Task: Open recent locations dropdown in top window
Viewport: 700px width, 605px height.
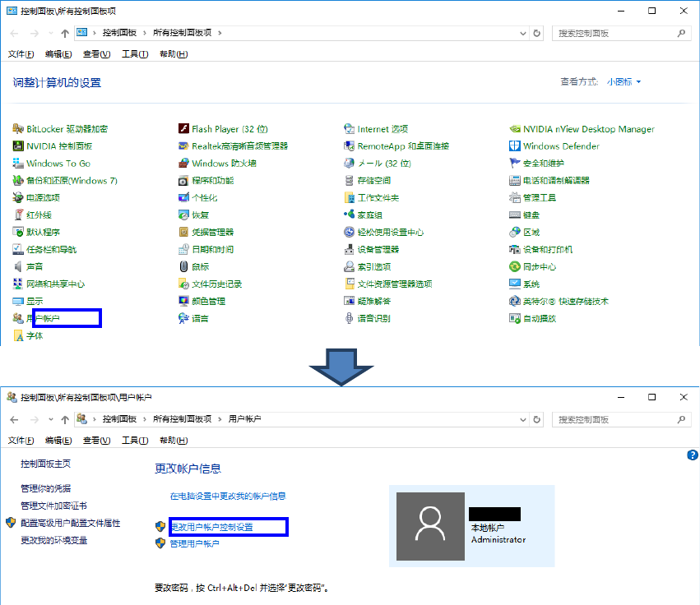Action: pos(51,33)
